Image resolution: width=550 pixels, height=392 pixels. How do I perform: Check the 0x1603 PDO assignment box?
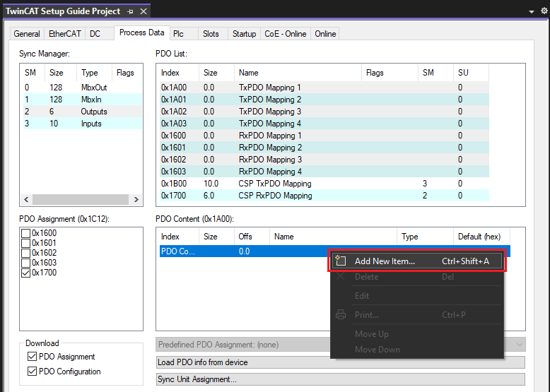(x=26, y=262)
